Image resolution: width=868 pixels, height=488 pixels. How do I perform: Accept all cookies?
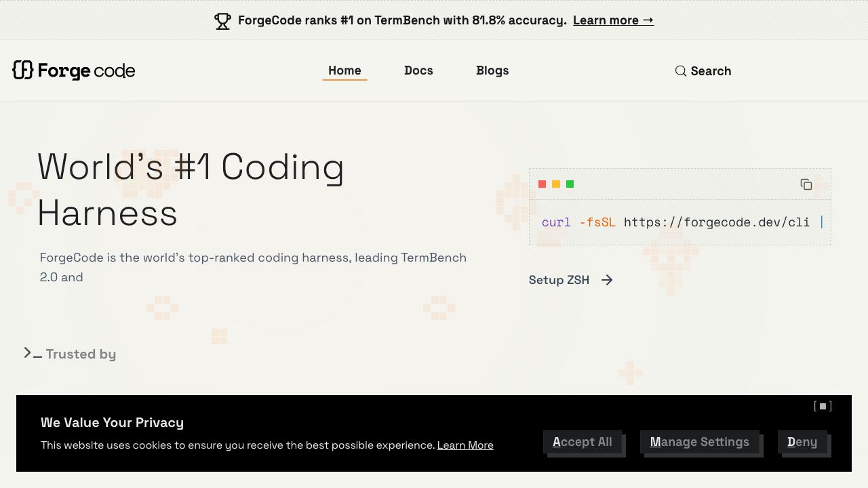[582, 442]
